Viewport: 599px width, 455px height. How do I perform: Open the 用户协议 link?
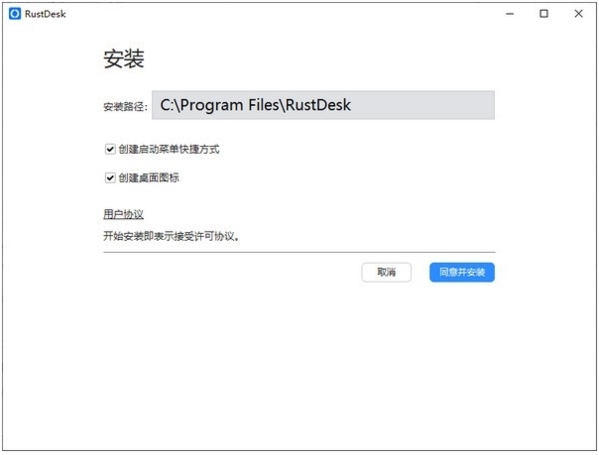(123, 214)
